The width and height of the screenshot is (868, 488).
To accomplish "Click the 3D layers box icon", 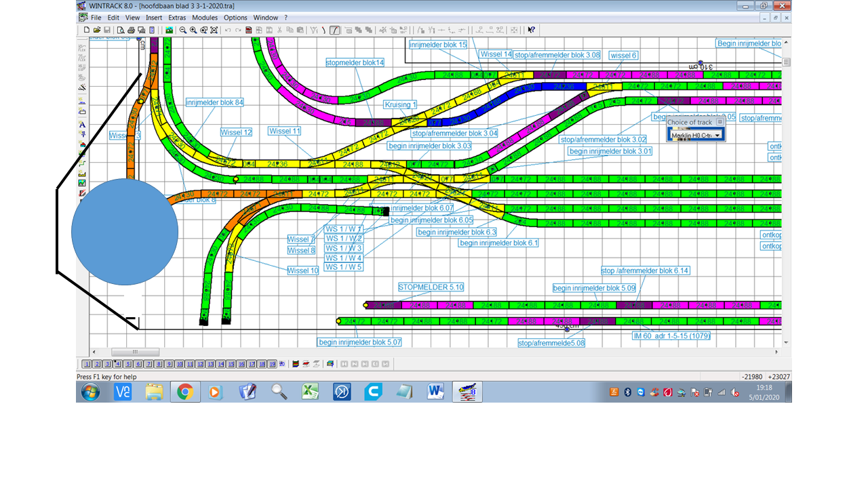I will [330, 364].
